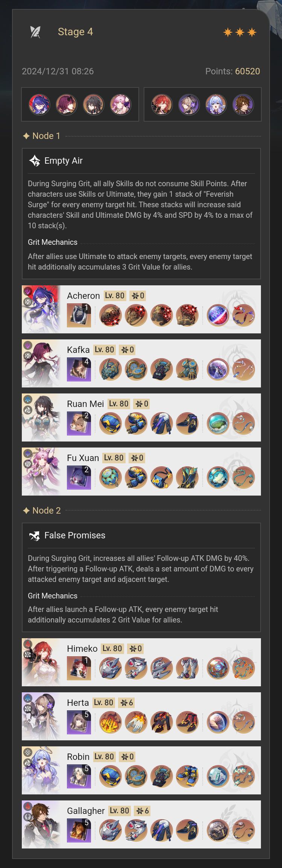
Task: Click Himeko's link rope icon
Action: click(x=244, y=668)
